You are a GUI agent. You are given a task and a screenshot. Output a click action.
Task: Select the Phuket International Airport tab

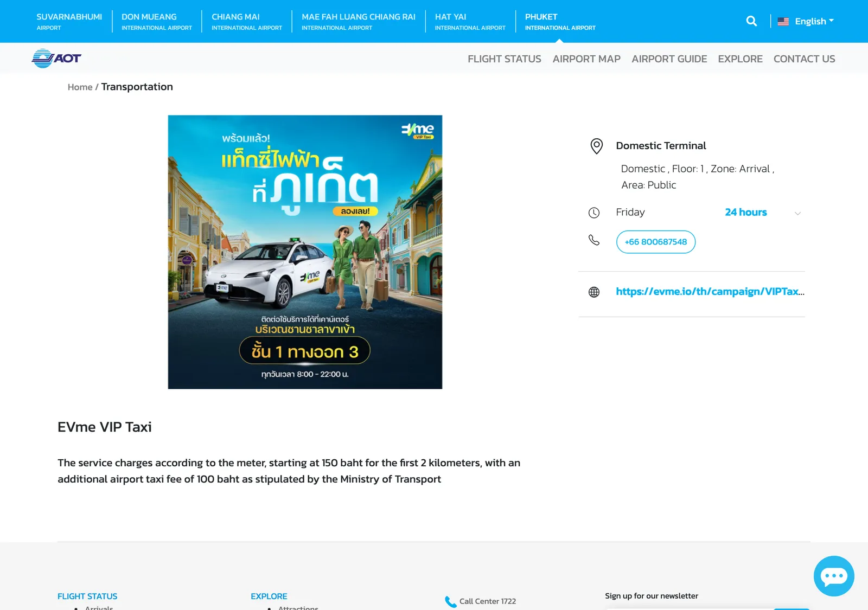(560, 21)
